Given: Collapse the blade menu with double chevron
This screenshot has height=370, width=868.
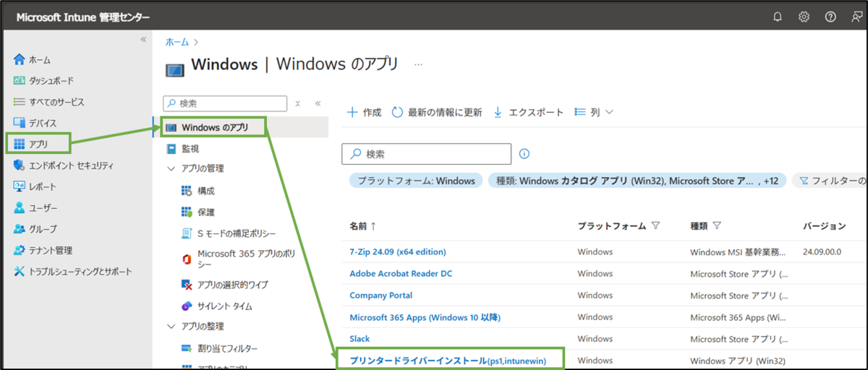Looking at the screenshot, I should 318,103.
